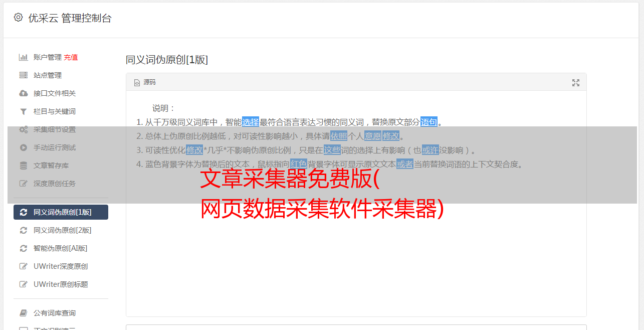This screenshot has width=644, height=330.
Task: Toggle 源码 source code view
Action: [x=145, y=82]
